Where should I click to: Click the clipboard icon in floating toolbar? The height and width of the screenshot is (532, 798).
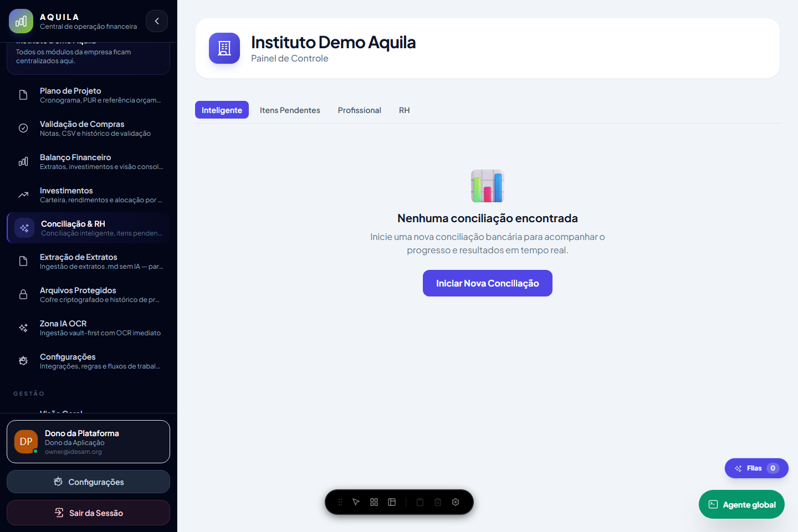click(420, 502)
